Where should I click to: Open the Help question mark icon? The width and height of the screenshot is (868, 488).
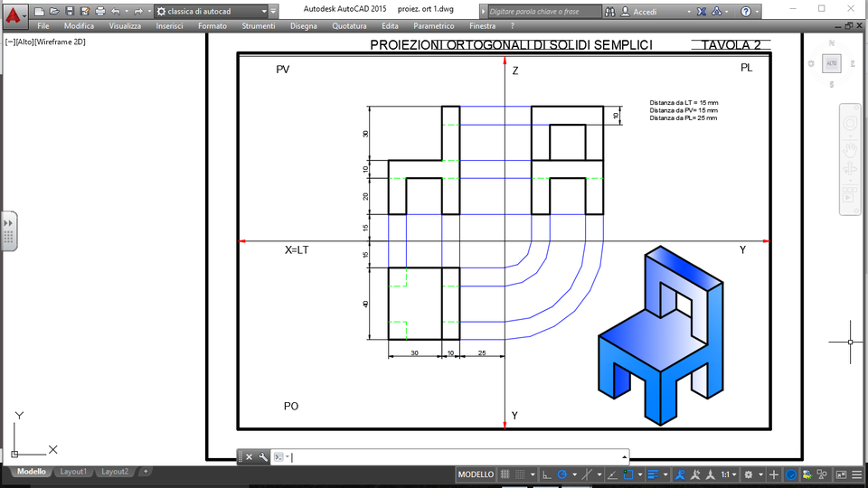[x=746, y=11]
